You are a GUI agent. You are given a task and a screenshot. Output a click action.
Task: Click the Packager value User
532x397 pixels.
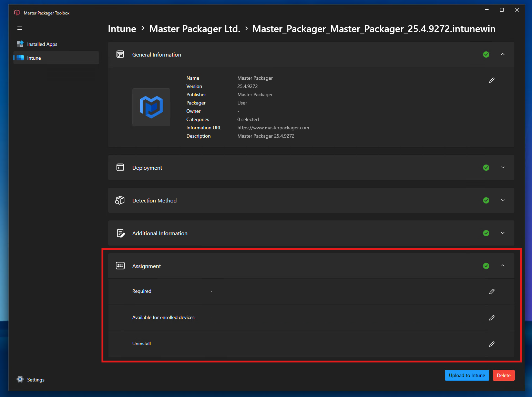pos(242,103)
